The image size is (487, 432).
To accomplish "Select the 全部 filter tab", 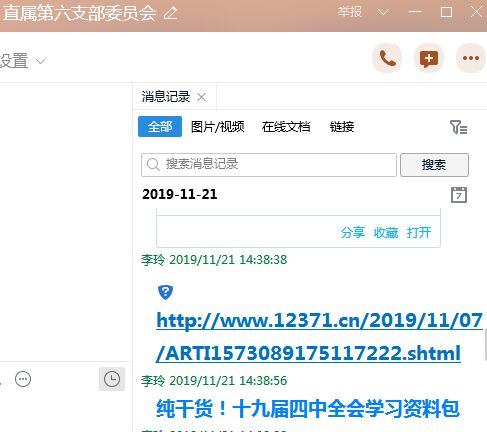I will [x=160, y=127].
